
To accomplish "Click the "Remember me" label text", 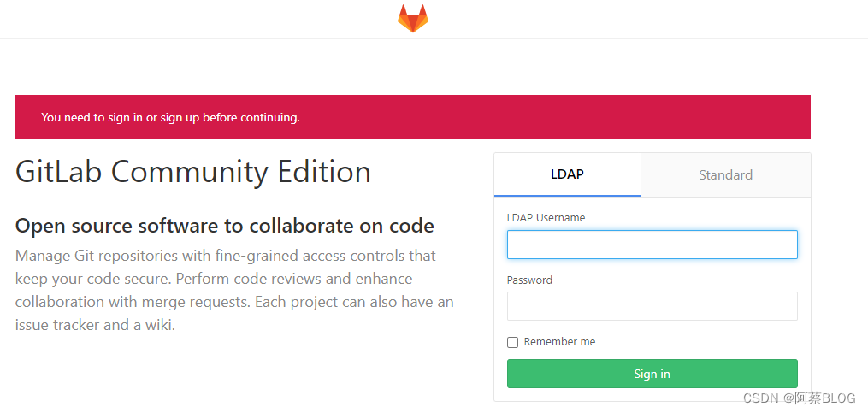I will point(559,342).
